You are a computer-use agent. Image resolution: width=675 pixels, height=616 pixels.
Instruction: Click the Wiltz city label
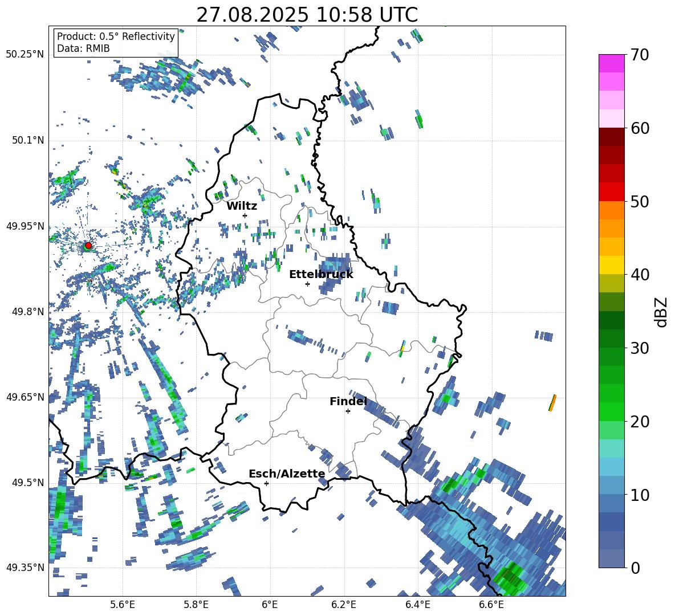pos(242,206)
